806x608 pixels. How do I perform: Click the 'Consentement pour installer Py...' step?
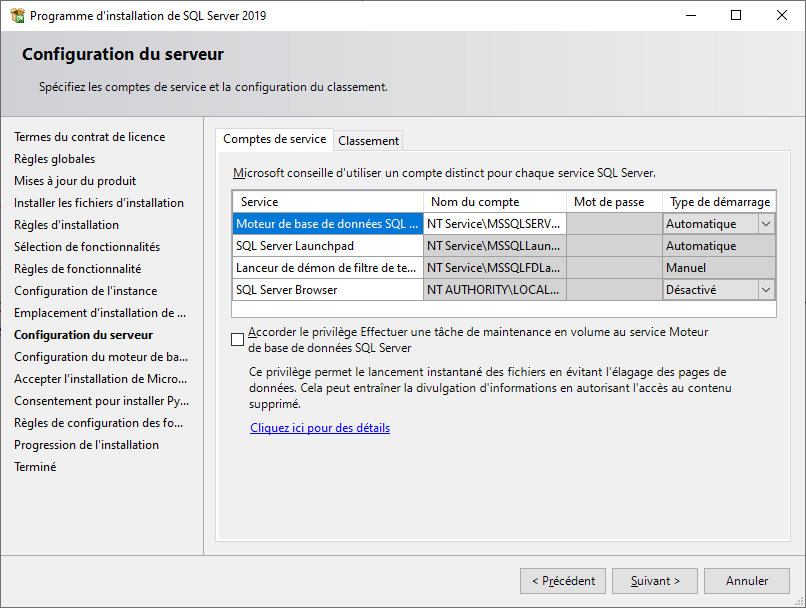coord(101,401)
